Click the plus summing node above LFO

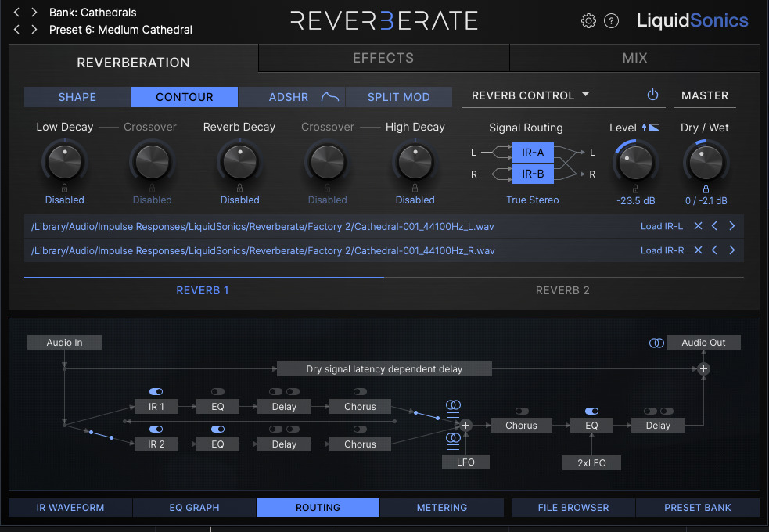click(466, 425)
